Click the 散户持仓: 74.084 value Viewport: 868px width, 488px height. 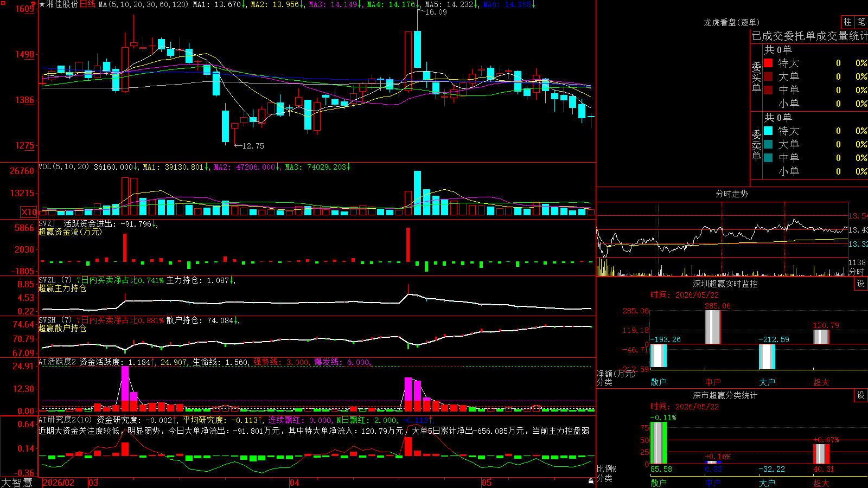click(200, 320)
